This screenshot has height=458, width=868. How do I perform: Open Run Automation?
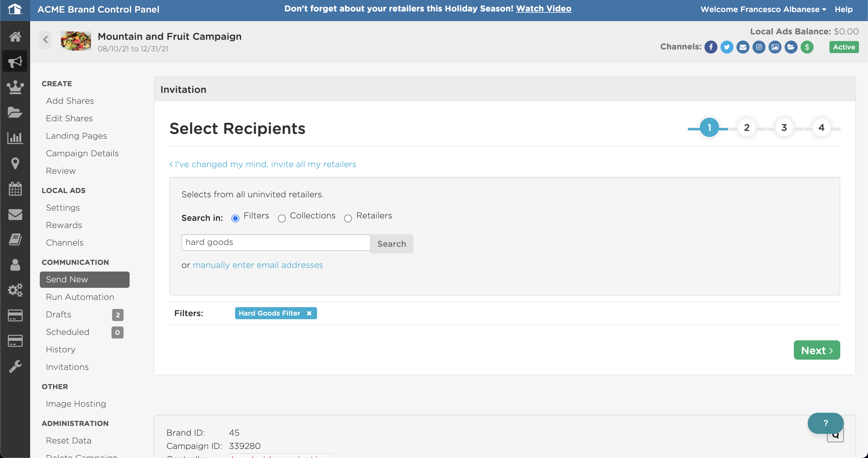click(80, 297)
